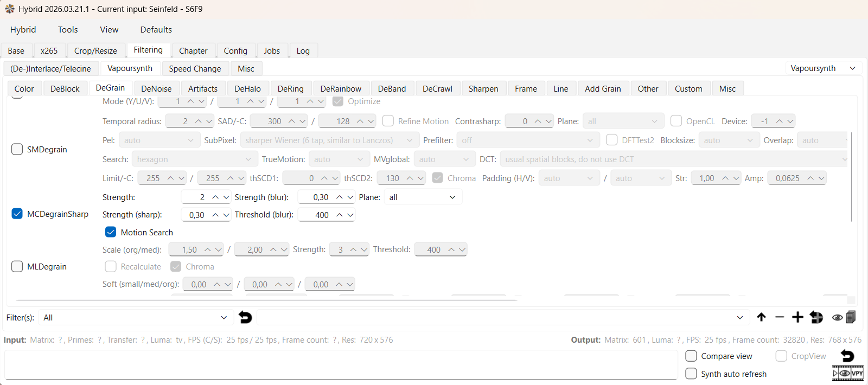The width and height of the screenshot is (868, 385).
Task: Enable the MLDegrain checkbox
Action: pos(17,266)
